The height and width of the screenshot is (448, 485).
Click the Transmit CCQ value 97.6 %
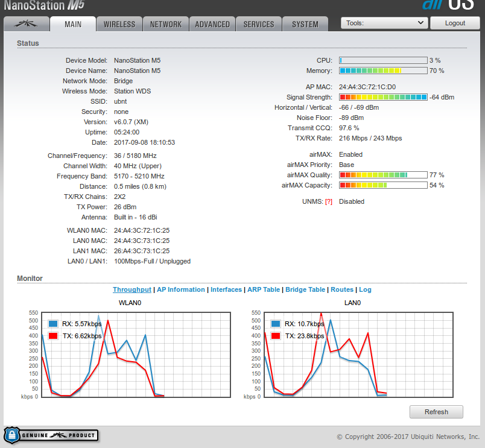click(x=349, y=128)
